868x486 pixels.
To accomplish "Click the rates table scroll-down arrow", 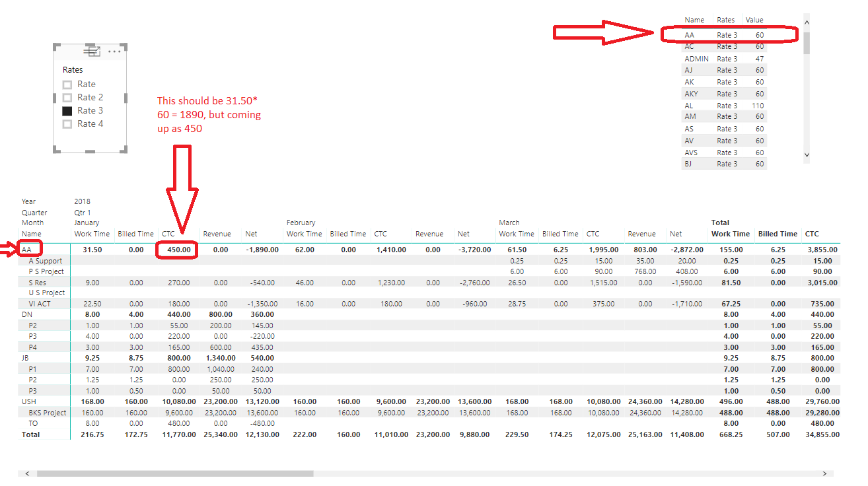I will [x=806, y=155].
